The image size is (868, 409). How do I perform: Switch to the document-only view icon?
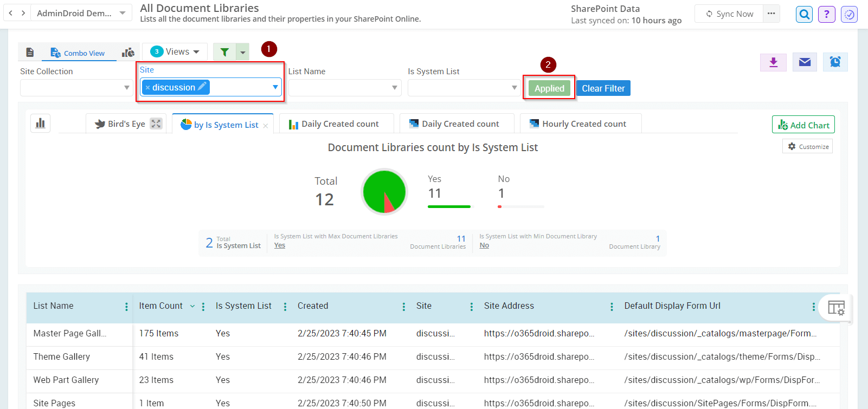[x=30, y=53]
